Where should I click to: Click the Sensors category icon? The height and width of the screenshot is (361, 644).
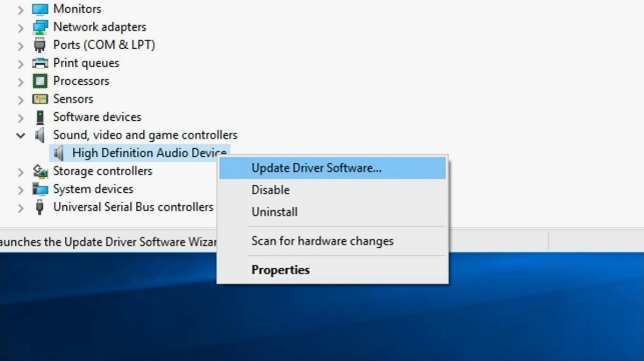[40, 99]
